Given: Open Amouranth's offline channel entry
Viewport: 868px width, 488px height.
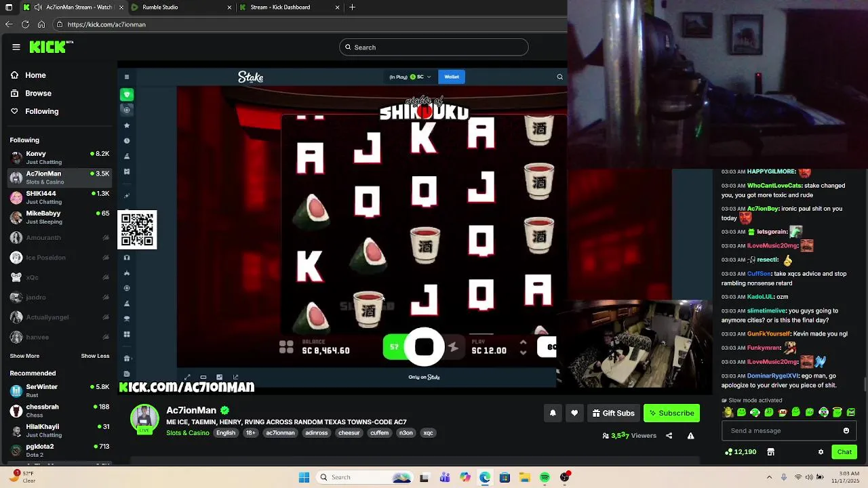Looking at the screenshot, I should [60, 238].
